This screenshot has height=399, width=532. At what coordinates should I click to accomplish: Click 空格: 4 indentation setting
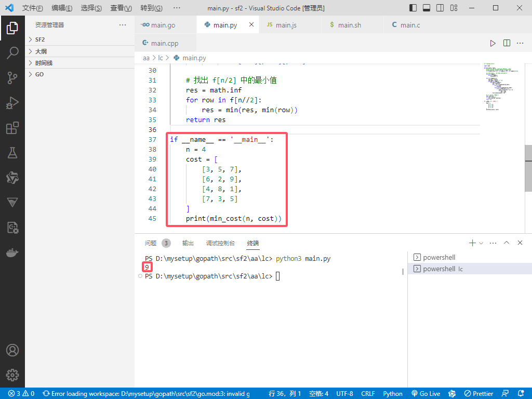(x=318, y=394)
